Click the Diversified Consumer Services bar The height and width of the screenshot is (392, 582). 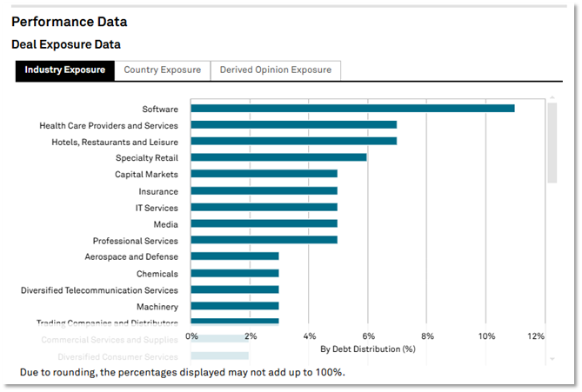point(220,356)
